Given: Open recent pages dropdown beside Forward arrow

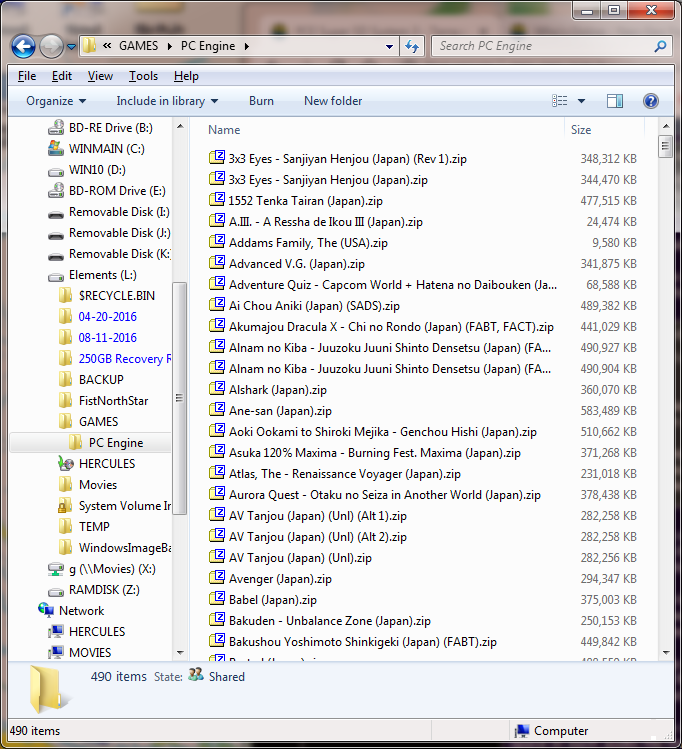Looking at the screenshot, I should (71, 47).
